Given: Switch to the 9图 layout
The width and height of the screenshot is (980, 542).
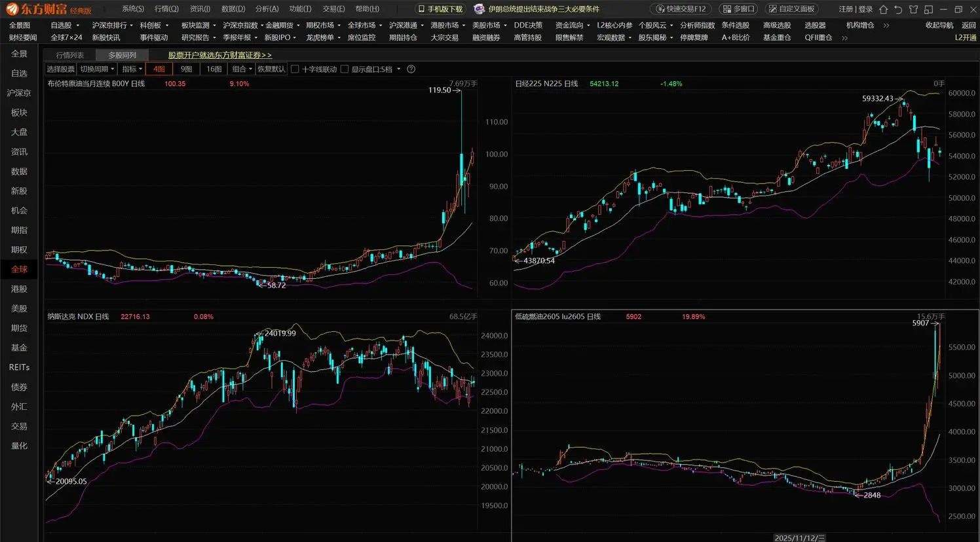Looking at the screenshot, I should [x=187, y=69].
